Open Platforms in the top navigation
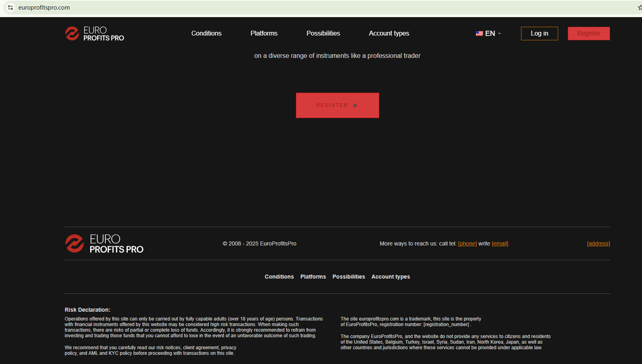The width and height of the screenshot is (642, 364). tap(264, 34)
